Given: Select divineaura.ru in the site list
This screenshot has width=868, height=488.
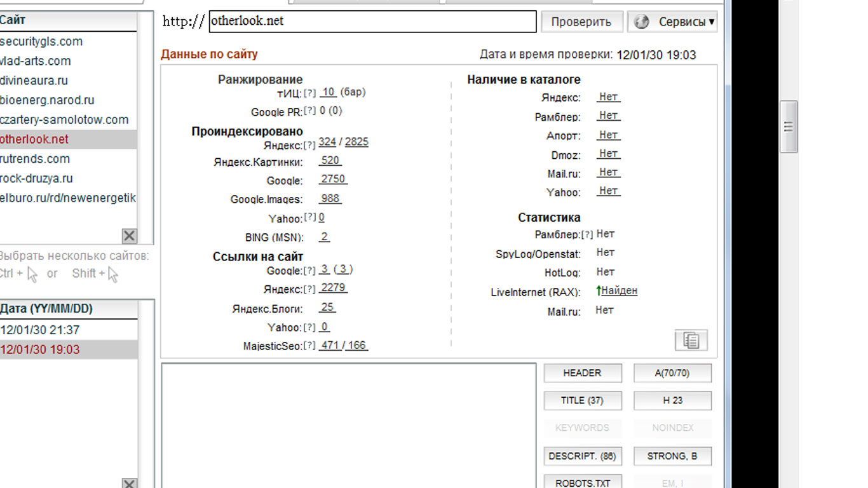Looking at the screenshot, I should point(68,81).
